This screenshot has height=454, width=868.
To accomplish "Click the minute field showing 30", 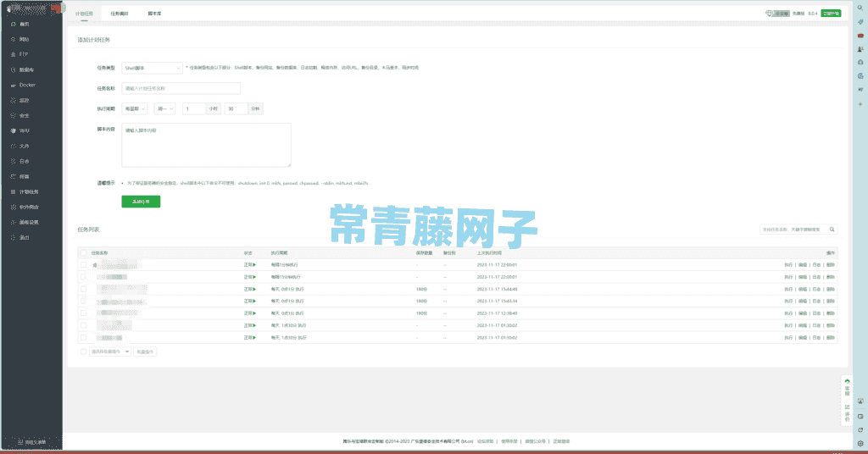I will [x=236, y=109].
